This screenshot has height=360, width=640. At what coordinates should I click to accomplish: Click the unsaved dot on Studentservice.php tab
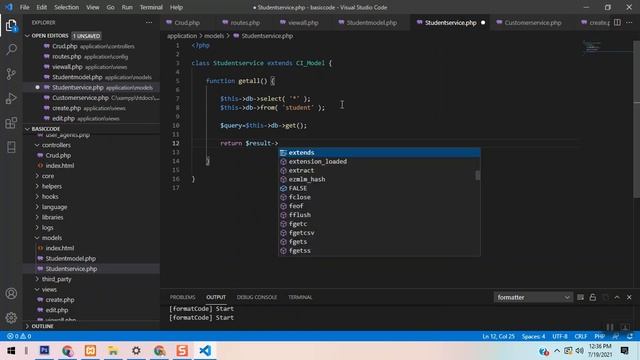point(483,23)
